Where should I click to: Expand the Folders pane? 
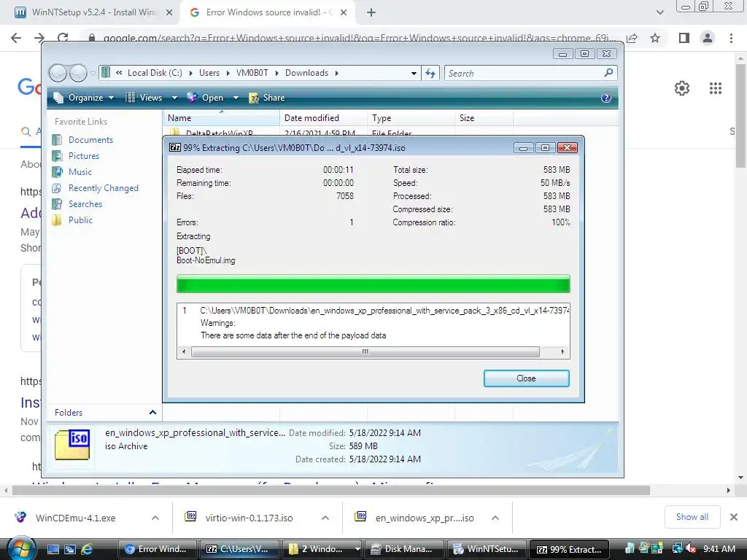[x=152, y=413]
